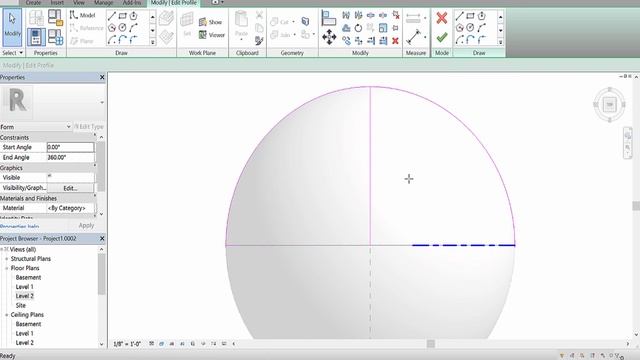
Task: Activate the Align tool
Action: [328, 18]
